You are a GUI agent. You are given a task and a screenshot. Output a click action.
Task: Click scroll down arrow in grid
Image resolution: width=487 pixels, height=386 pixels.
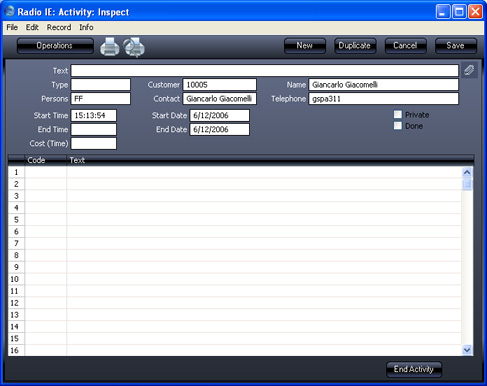467,350
